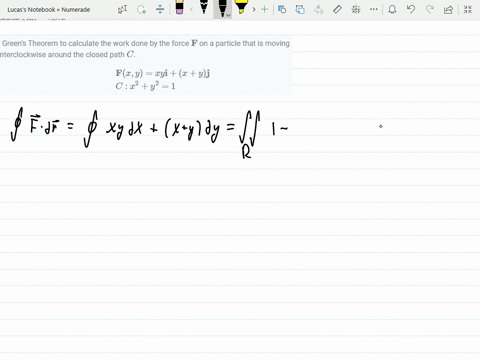This screenshot has height=360, width=480.
Task: Select the Eraser tool
Action: click(179, 7)
